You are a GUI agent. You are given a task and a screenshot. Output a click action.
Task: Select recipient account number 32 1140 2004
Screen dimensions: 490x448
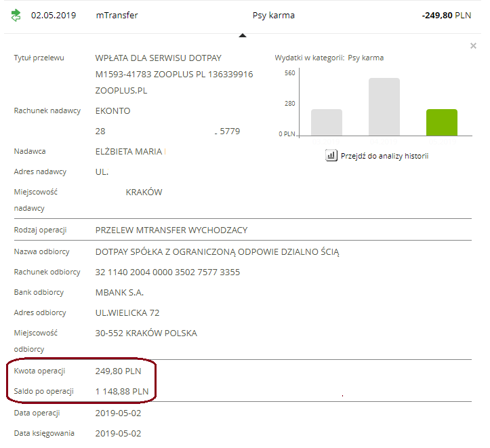click(x=167, y=272)
